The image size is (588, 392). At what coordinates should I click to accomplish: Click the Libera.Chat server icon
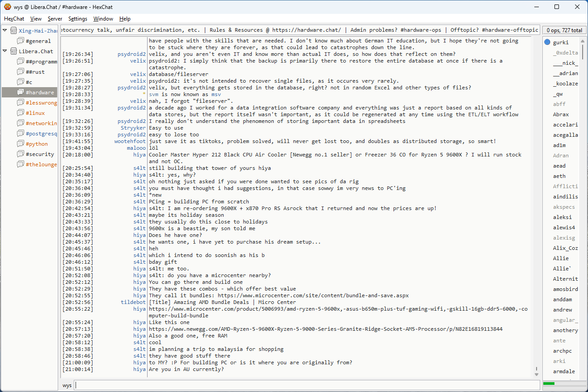(x=13, y=51)
